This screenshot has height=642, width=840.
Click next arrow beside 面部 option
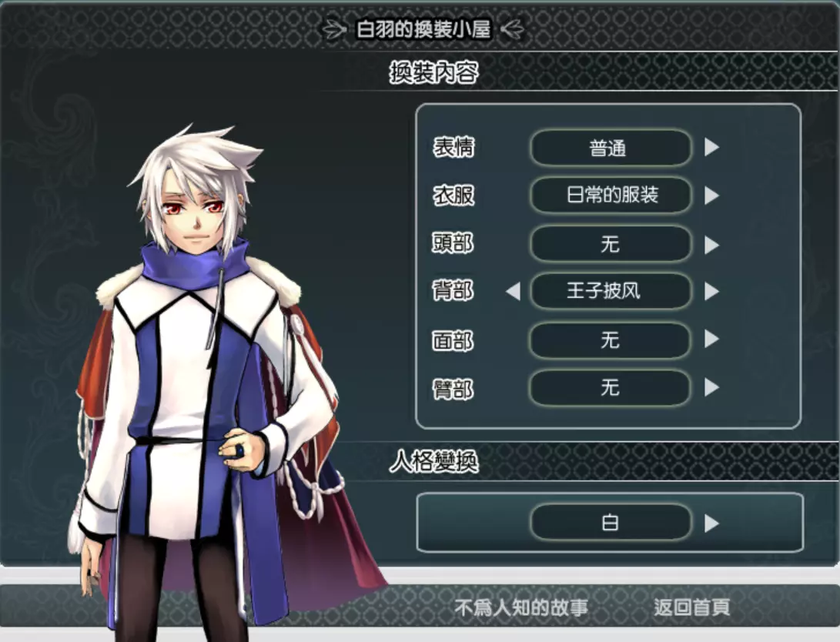(711, 339)
